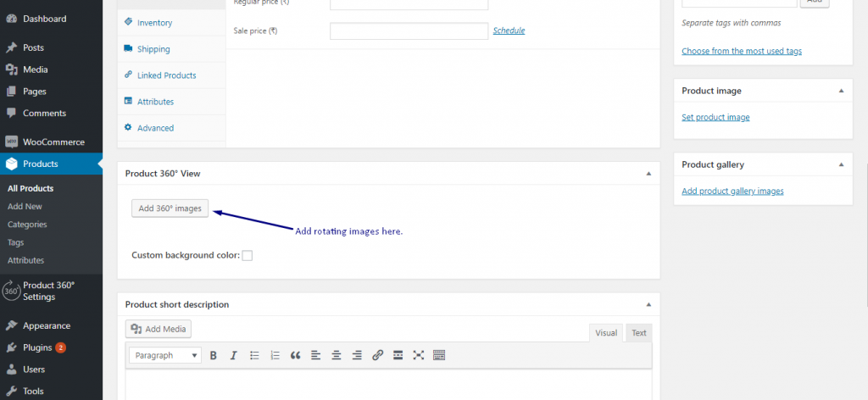Click the Inventory tag icon
Image resolution: width=868 pixels, height=400 pixels.
129,22
